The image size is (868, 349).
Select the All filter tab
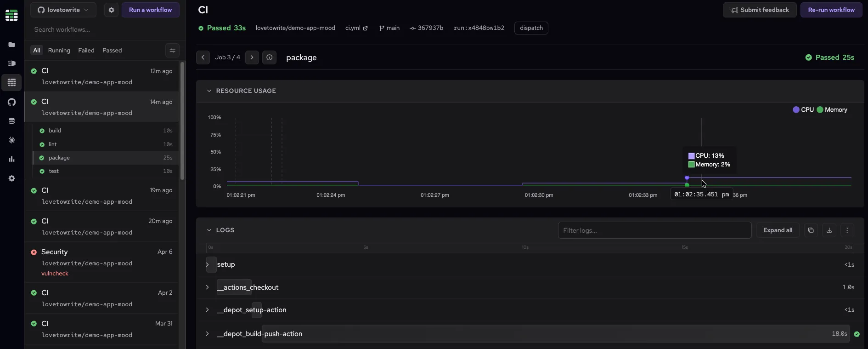[x=37, y=51]
